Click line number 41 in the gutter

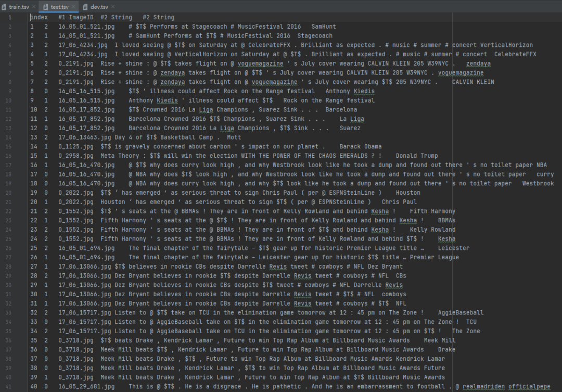point(8,387)
